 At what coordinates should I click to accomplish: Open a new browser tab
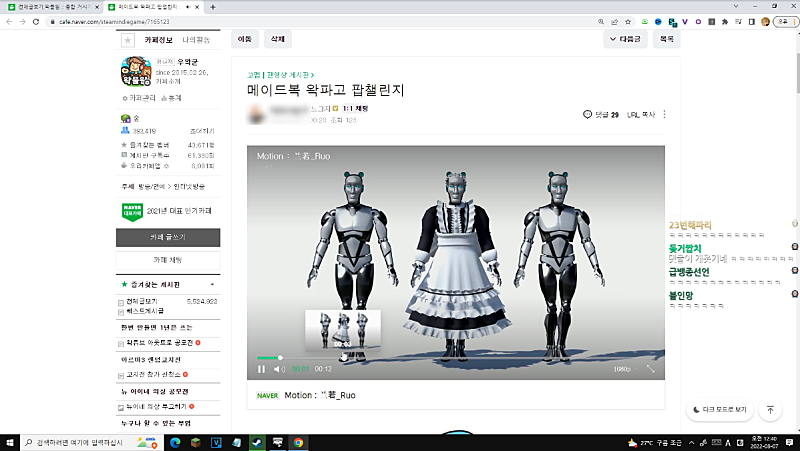click(213, 7)
